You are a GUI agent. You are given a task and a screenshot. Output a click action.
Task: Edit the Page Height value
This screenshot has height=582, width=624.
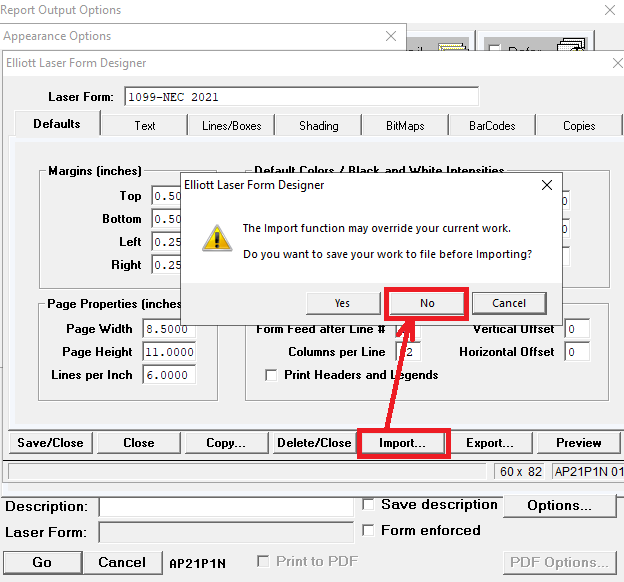[x=170, y=352]
